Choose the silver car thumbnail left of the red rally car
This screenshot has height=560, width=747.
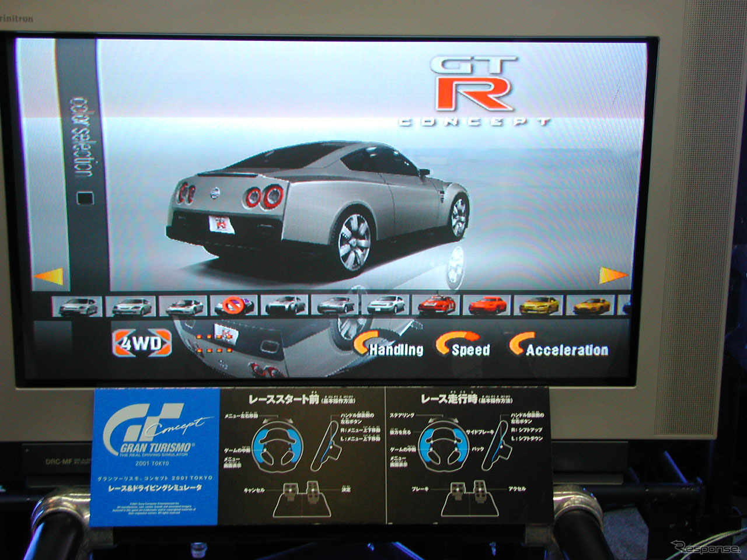385,304
